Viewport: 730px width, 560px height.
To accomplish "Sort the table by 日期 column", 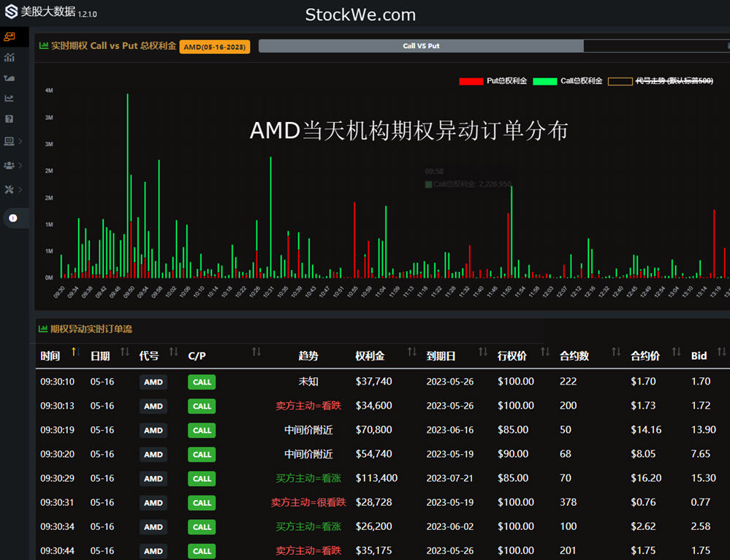I will click(x=125, y=352).
